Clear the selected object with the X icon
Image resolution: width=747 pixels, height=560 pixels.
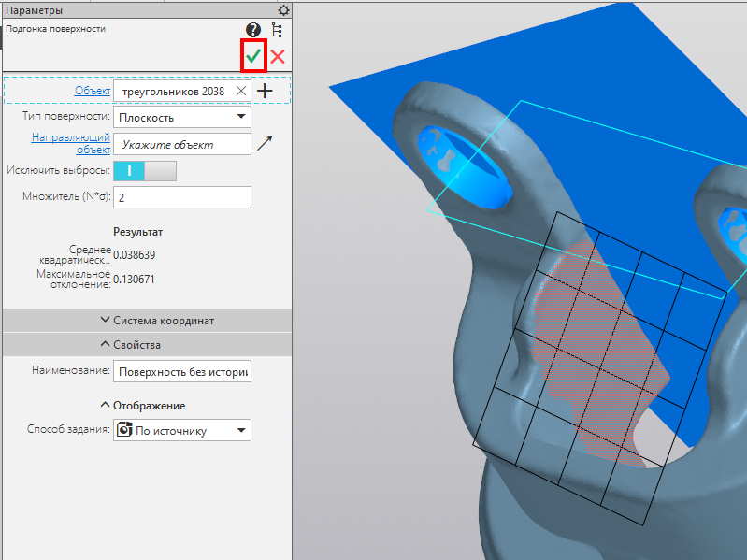[x=241, y=91]
